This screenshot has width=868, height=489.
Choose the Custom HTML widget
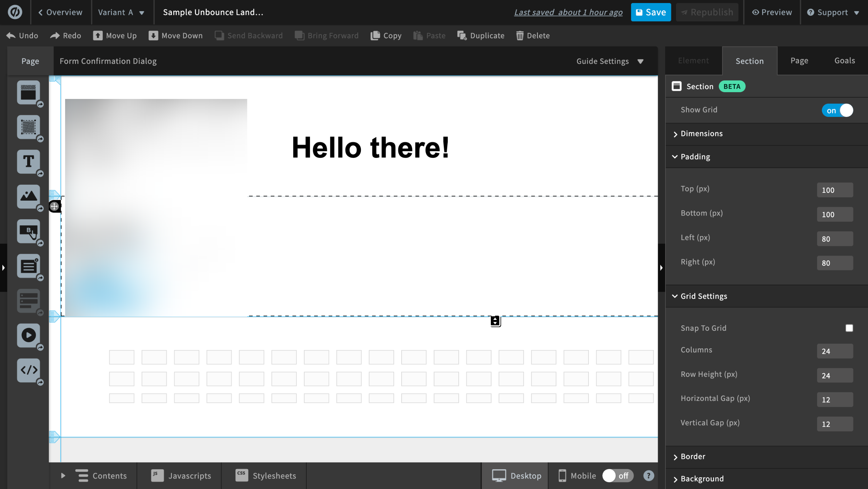point(28,370)
